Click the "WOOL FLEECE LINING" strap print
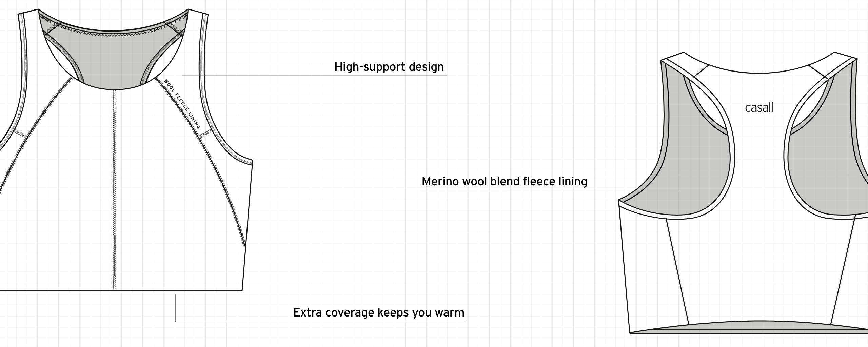Screen dimensions: 868x347 (x=182, y=104)
